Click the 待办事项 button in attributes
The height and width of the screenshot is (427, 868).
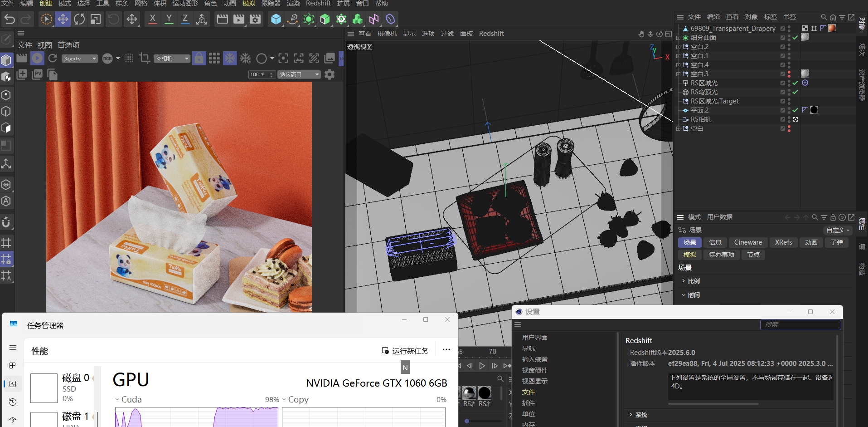pos(721,255)
